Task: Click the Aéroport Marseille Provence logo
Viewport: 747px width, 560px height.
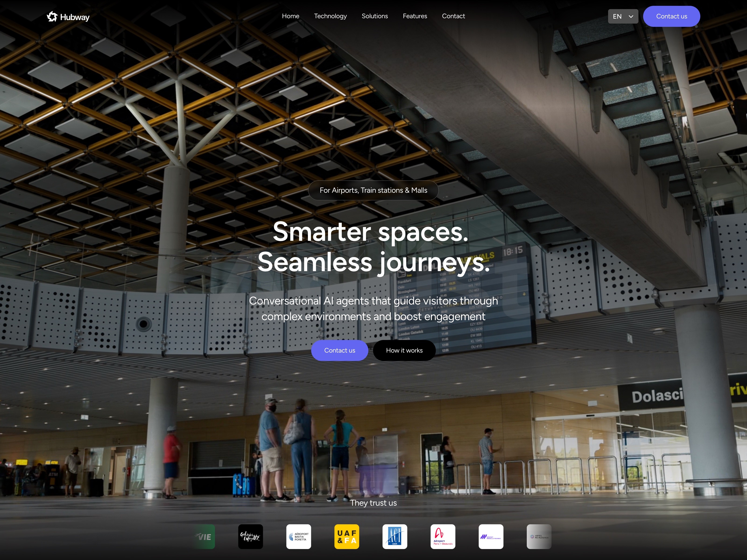Action: (491, 536)
